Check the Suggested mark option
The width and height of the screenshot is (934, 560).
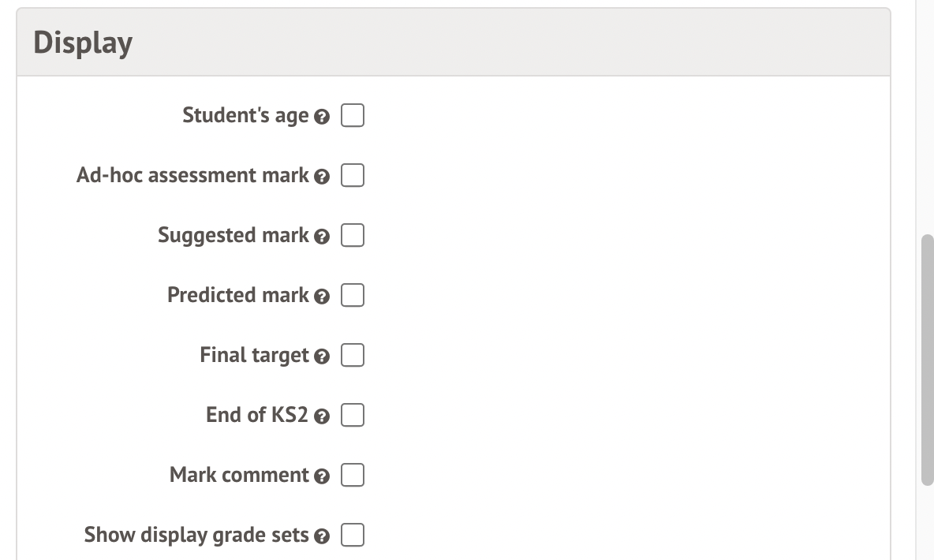tap(353, 236)
